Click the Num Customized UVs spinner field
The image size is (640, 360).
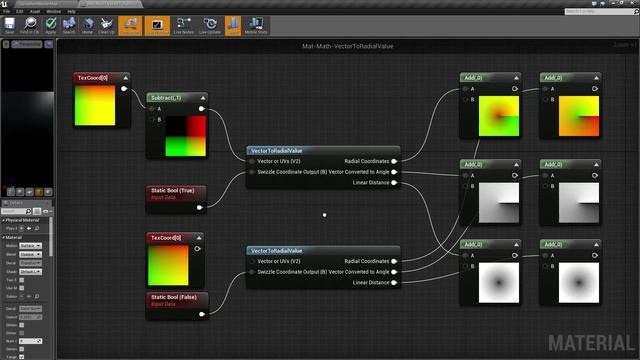(x=31, y=341)
